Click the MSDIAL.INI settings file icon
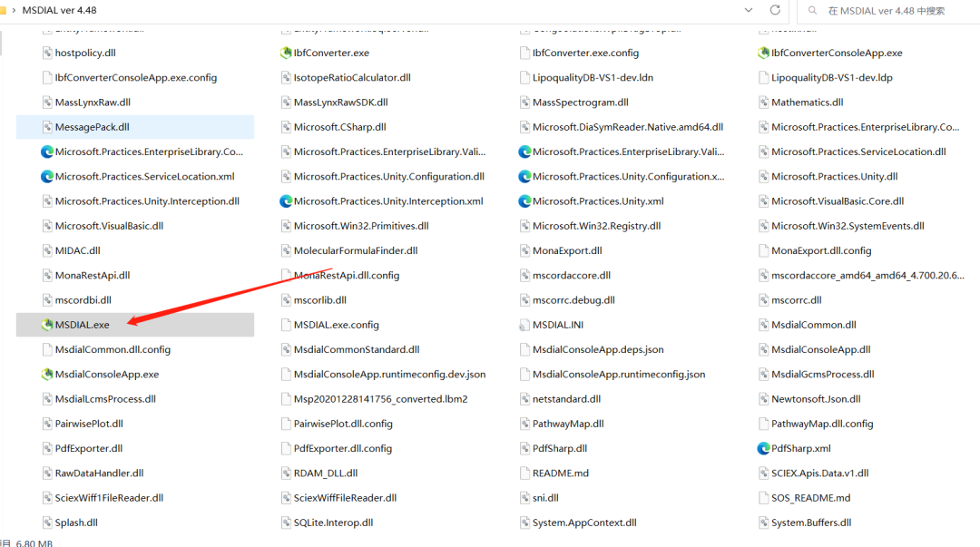The image size is (980, 547). [525, 325]
